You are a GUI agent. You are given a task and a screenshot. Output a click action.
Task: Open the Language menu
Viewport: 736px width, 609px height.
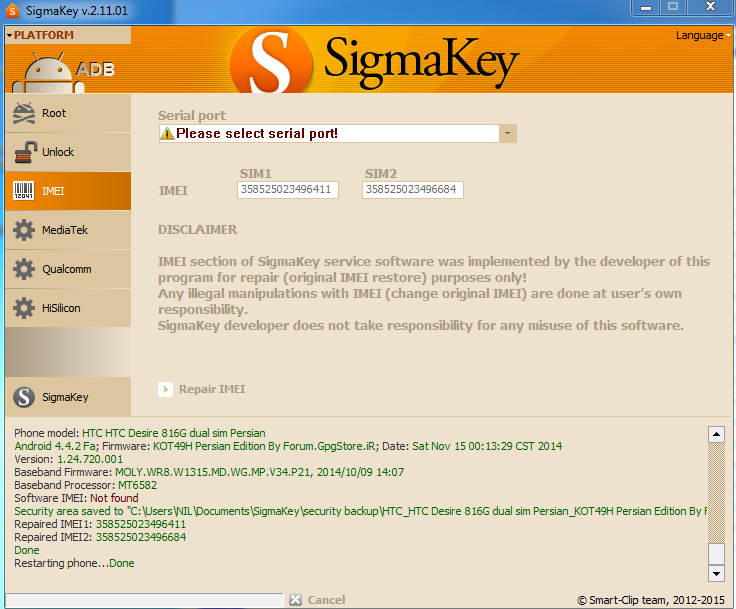click(x=703, y=35)
